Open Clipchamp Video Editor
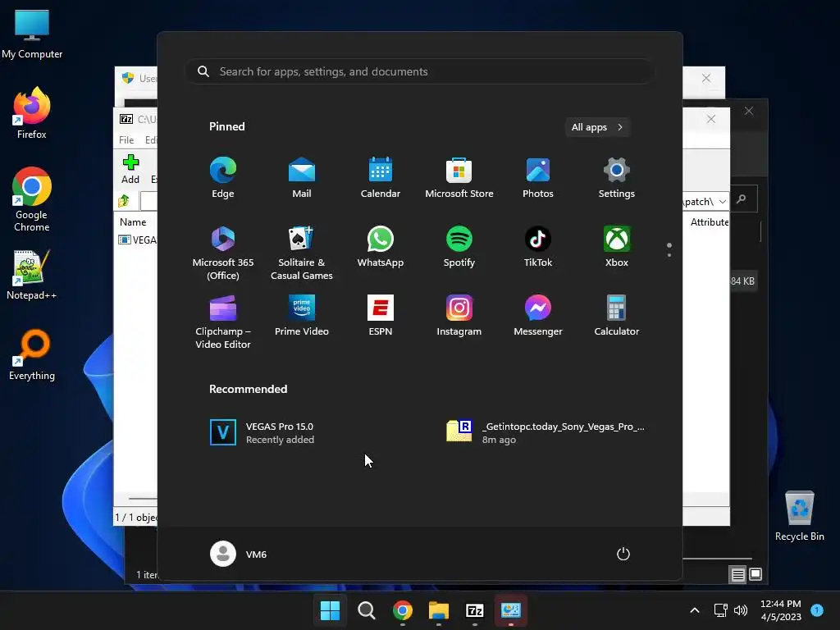 tap(223, 322)
